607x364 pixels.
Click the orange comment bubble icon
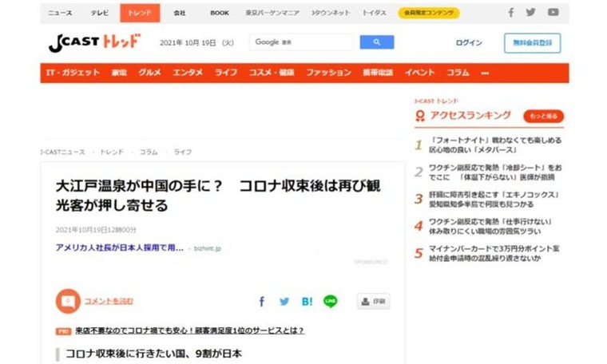pyautogui.click(x=68, y=302)
